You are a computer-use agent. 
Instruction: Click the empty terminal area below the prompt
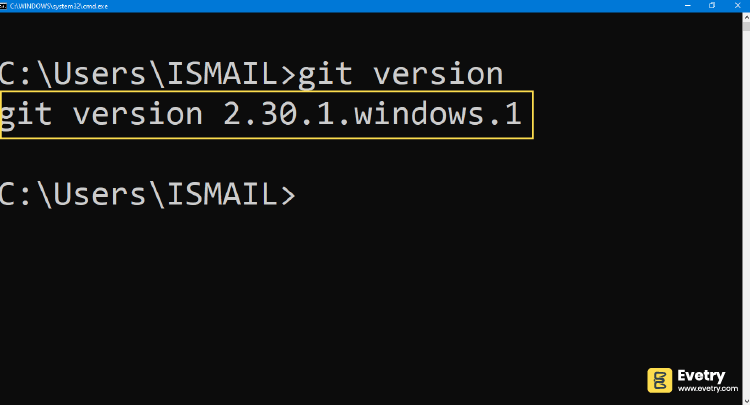(300, 300)
